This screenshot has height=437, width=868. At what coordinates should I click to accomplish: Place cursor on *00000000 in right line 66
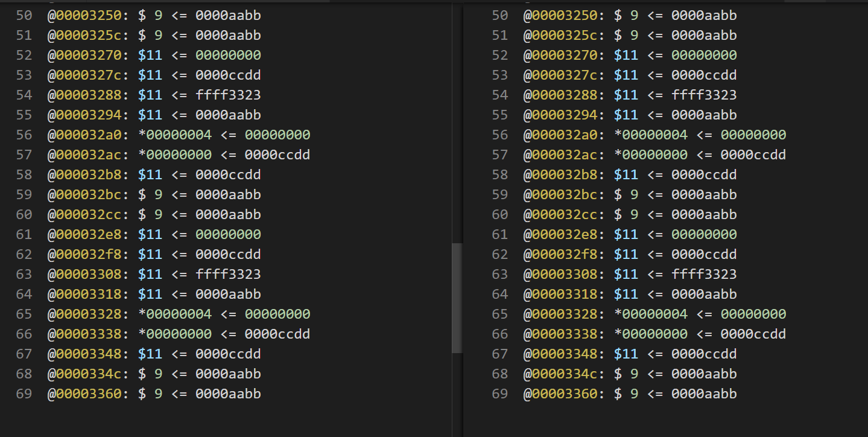(x=651, y=334)
